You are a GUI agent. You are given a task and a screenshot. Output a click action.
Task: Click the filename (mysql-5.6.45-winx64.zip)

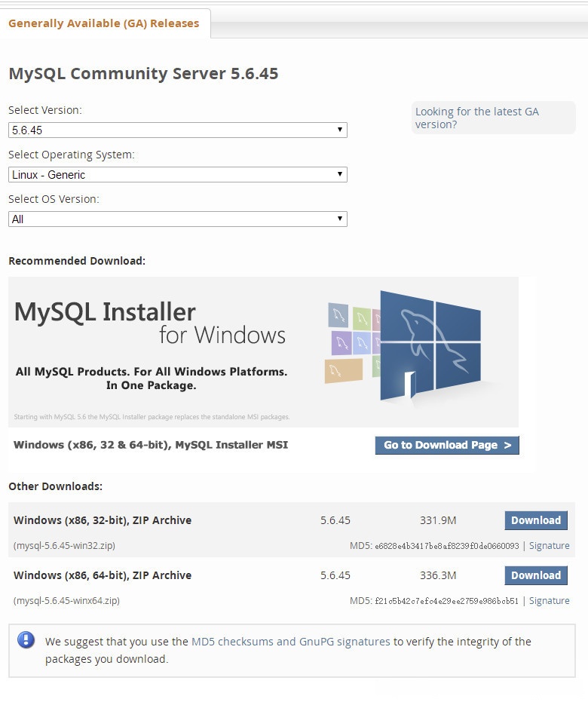(66, 601)
